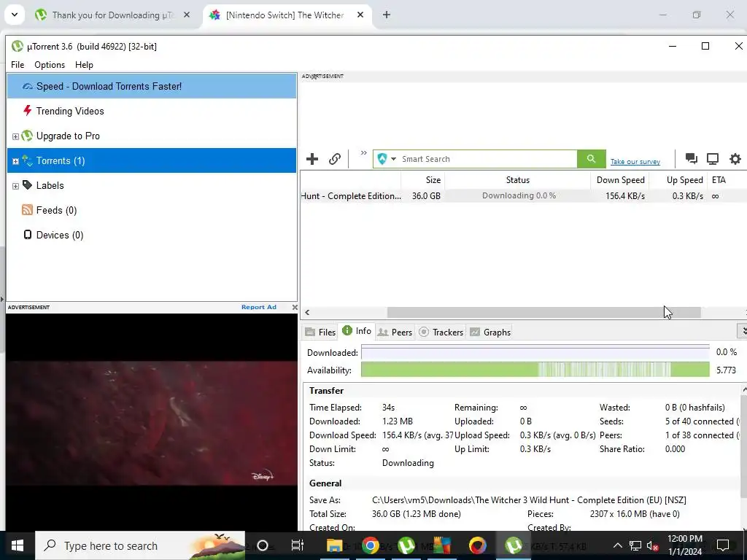Click the Disney+ video advertisement
This screenshot has width=747, height=560.
click(x=152, y=423)
